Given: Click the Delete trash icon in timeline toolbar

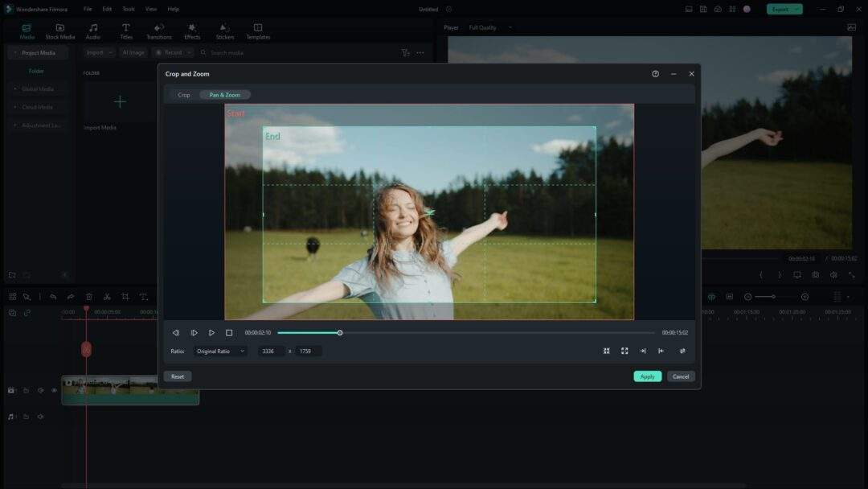Looking at the screenshot, I should point(91,296).
